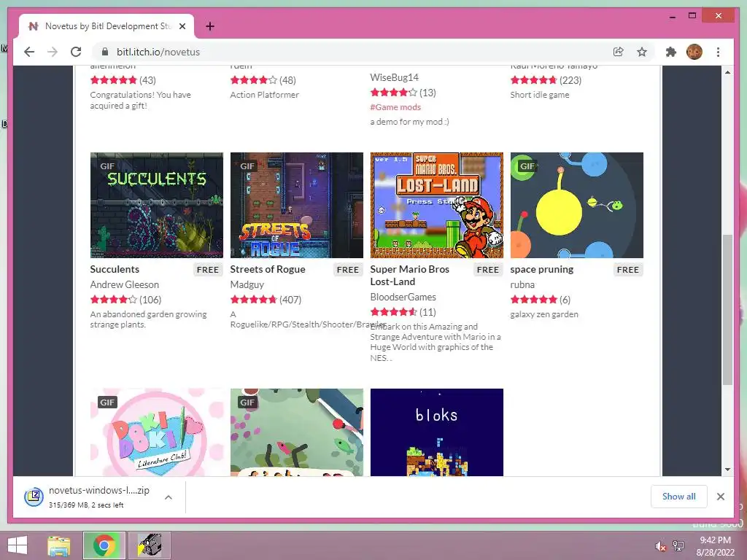This screenshot has height=560, width=747.
Task: Click the GIF badge on space pruning
Action: 527,166
